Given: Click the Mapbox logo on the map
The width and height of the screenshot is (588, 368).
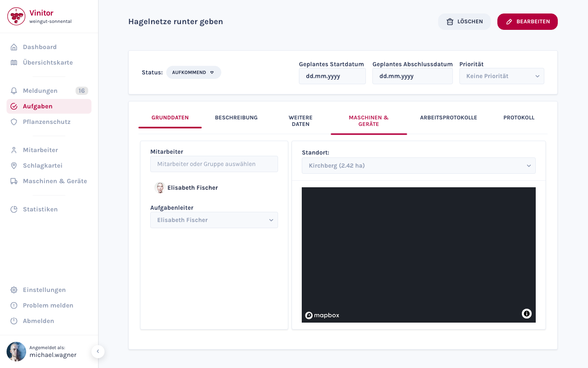Looking at the screenshot, I should (x=322, y=315).
